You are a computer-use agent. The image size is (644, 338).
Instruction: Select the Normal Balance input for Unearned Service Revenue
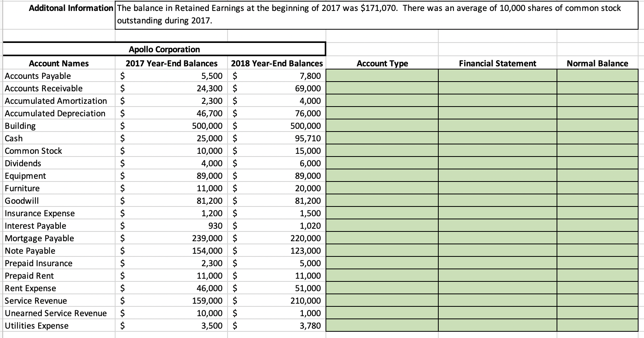(x=598, y=313)
